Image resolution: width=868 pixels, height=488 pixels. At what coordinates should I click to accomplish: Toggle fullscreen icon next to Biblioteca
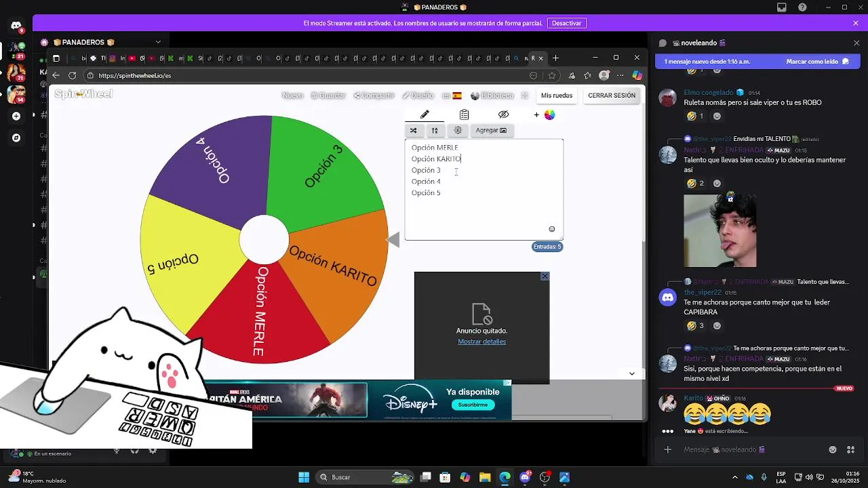pos(524,96)
